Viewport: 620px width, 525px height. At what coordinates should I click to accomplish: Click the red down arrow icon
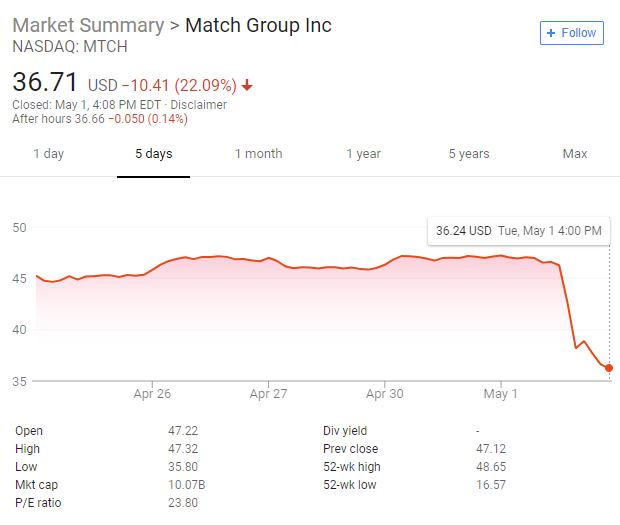247,86
